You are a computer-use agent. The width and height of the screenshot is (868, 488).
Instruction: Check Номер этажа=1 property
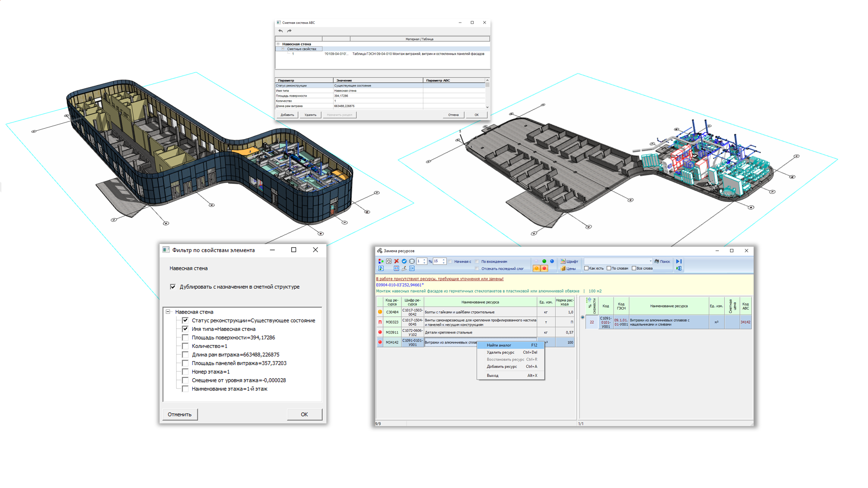pos(185,371)
